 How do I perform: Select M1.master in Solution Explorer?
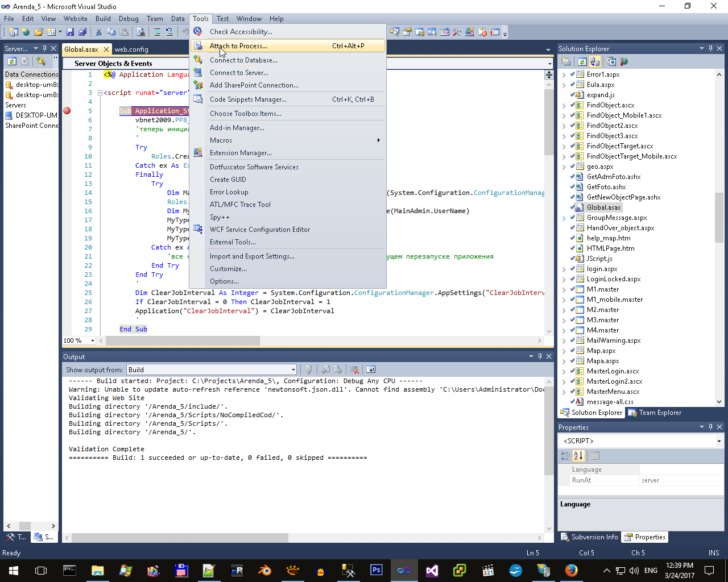(x=603, y=289)
